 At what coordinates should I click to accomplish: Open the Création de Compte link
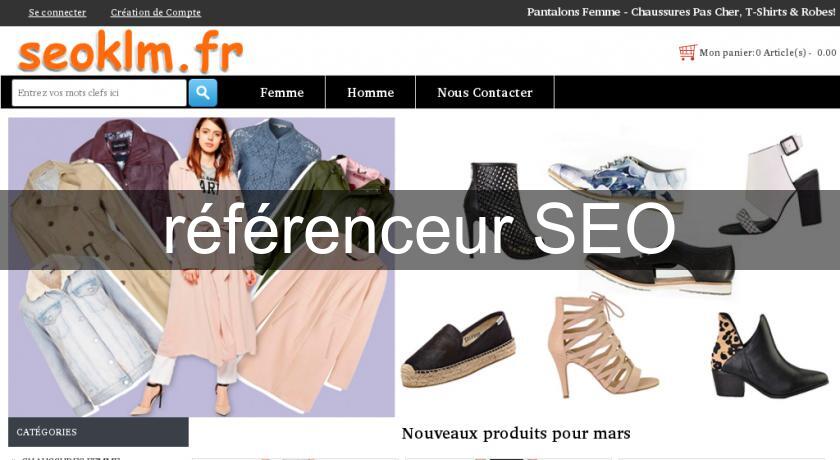156,12
